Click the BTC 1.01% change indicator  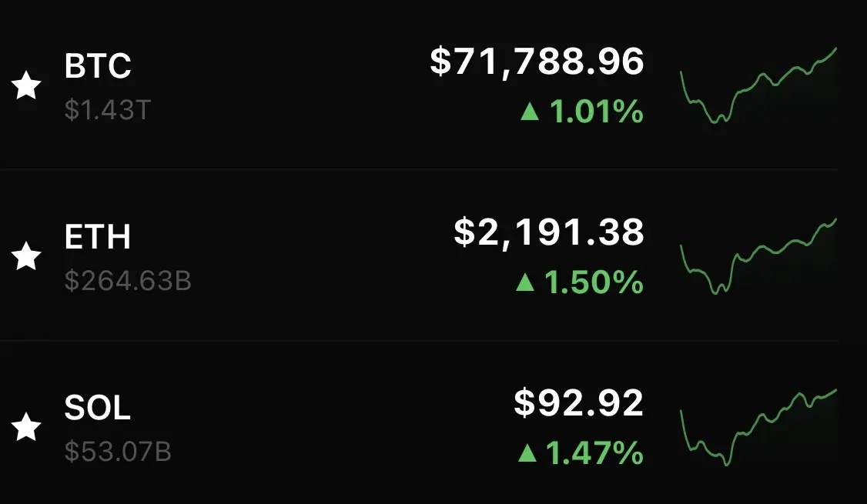[x=582, y=113]
